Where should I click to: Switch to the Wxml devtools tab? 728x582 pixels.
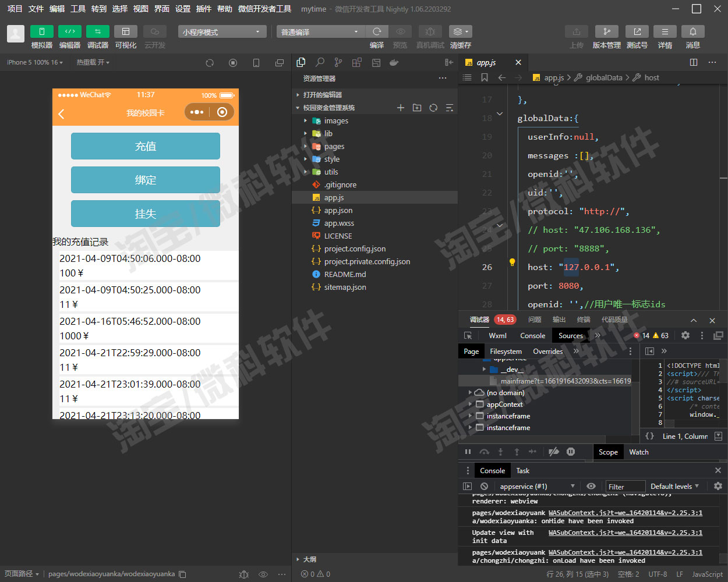(x=497, y=336)
